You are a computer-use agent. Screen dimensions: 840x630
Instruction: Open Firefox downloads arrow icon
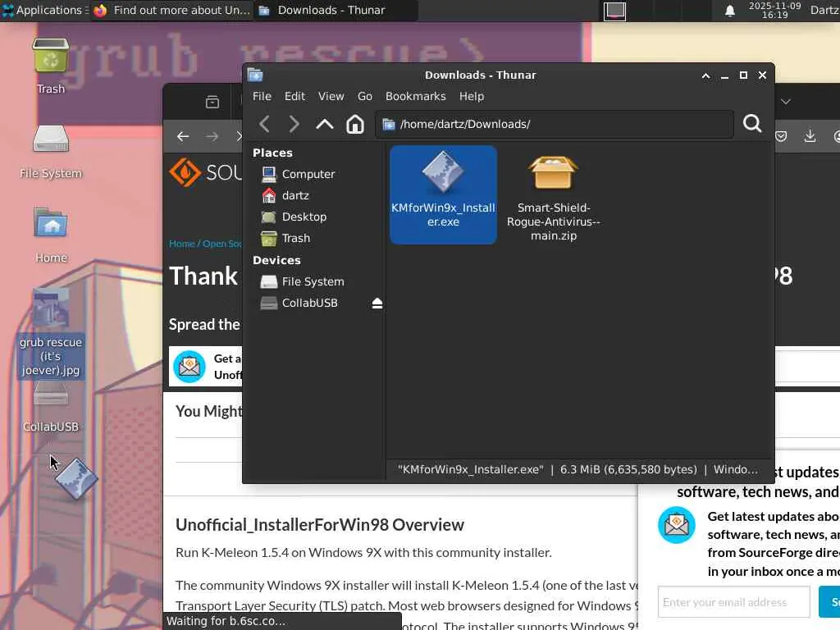810,136
